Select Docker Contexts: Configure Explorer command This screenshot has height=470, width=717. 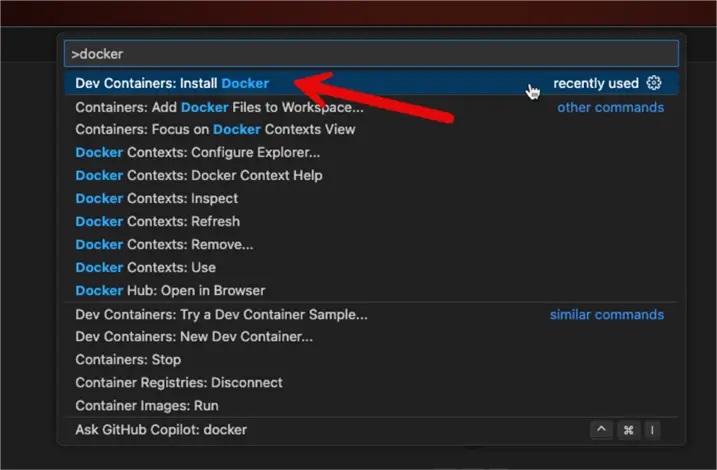371,152
